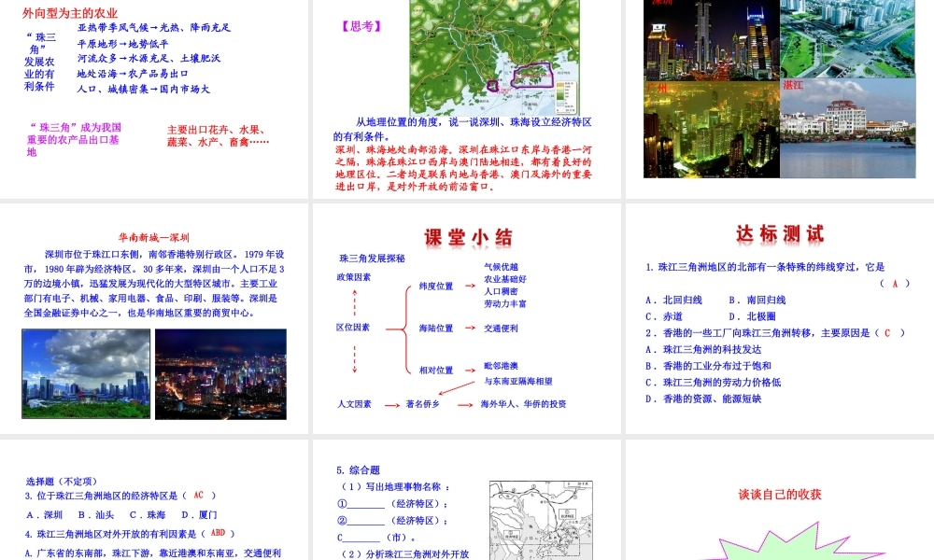Choose option D. 厦门
This screenshot has width=934, height=560.
pyautogui.click(x=200, y=515)
